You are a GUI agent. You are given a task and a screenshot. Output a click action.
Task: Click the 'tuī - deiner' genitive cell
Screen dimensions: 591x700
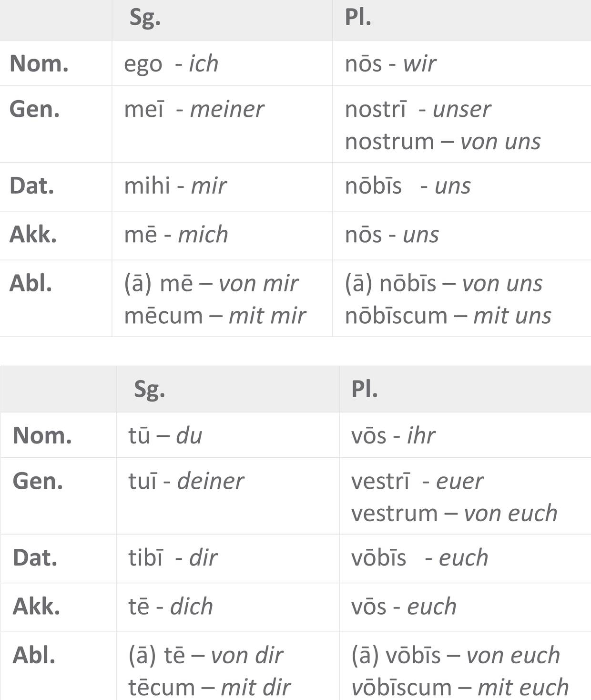click(x=186, y=481)
